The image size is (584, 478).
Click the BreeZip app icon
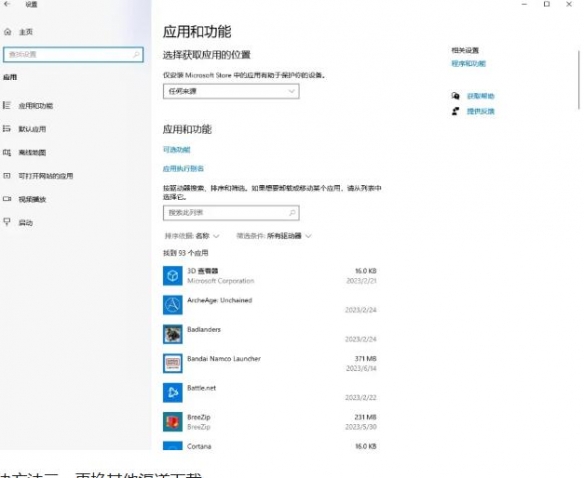pos(173,422)
